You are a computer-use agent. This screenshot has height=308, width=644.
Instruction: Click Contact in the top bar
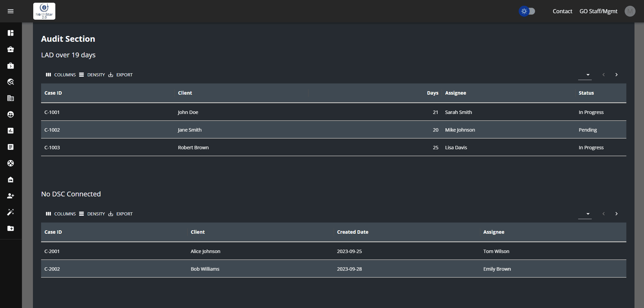pos(562,11)
